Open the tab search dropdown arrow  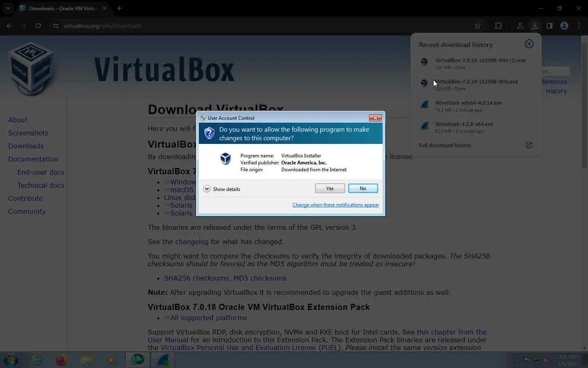tap(8, 8)
